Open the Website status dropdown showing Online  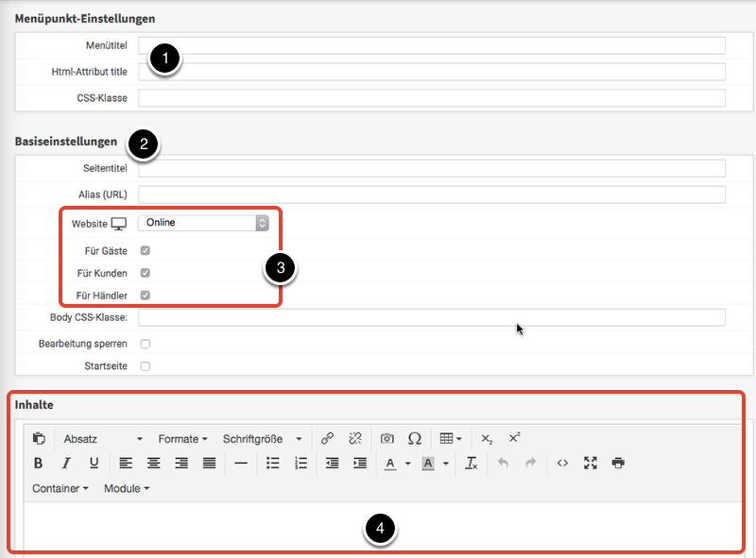click(x=203, y=223)
